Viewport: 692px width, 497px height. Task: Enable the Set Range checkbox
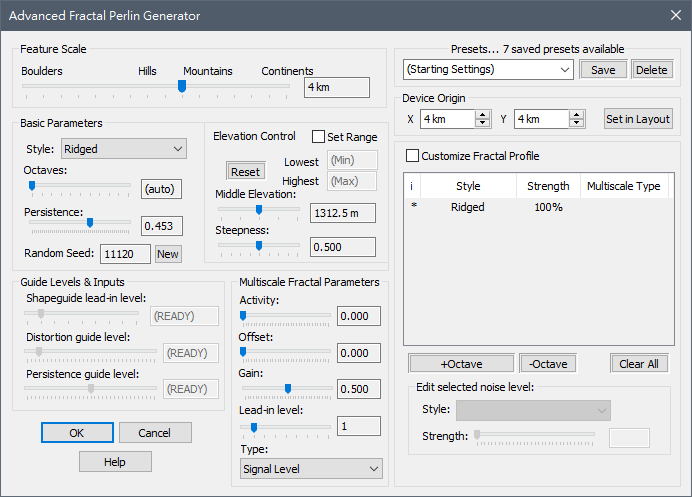(x=319, y=137)
